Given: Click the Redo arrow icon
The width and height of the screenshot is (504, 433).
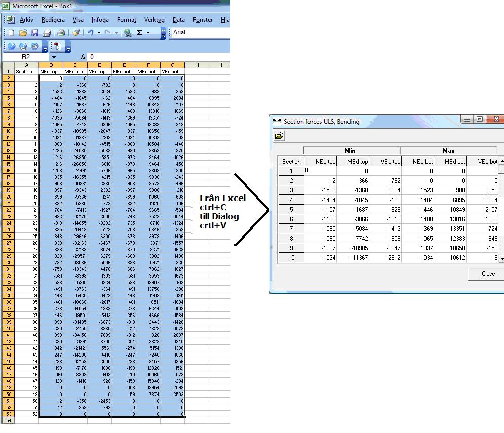Looking at the screenshot, I should point(108,33).
